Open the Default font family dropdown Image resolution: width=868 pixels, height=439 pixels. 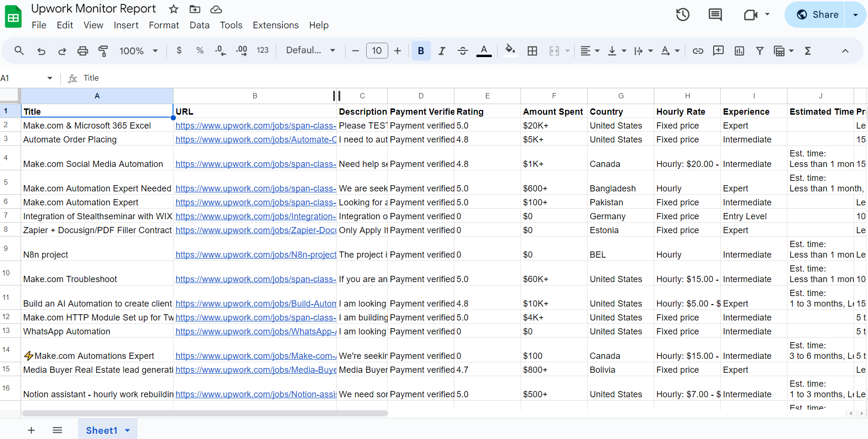point(310,51)
